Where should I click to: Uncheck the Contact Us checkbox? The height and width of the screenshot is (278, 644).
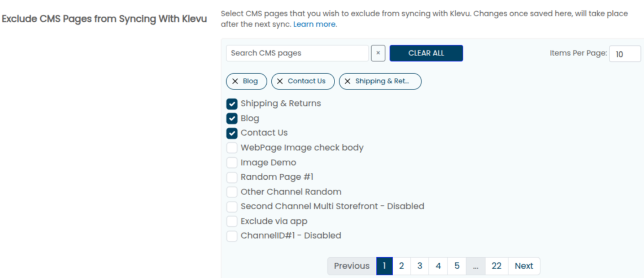pos(232,133)
